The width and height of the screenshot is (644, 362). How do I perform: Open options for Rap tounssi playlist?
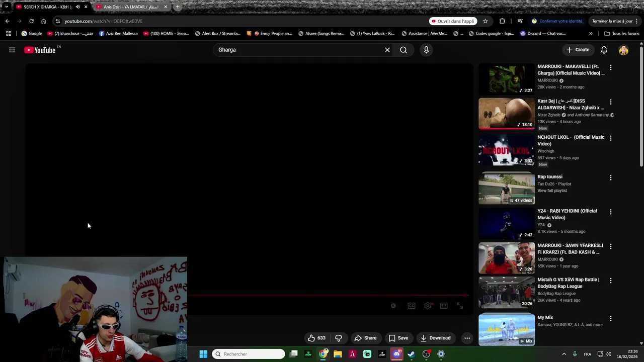click(611, 178)
